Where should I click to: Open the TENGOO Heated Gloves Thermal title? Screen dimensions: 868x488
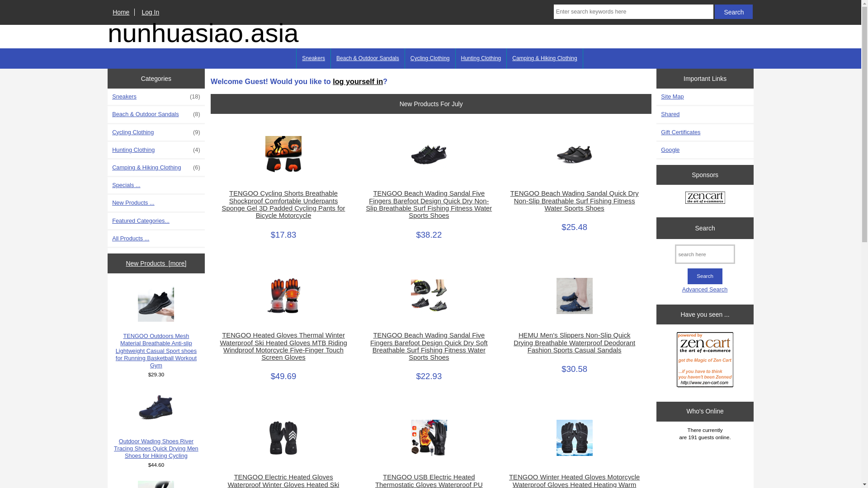pyautogui.click(x=283, y=346)
